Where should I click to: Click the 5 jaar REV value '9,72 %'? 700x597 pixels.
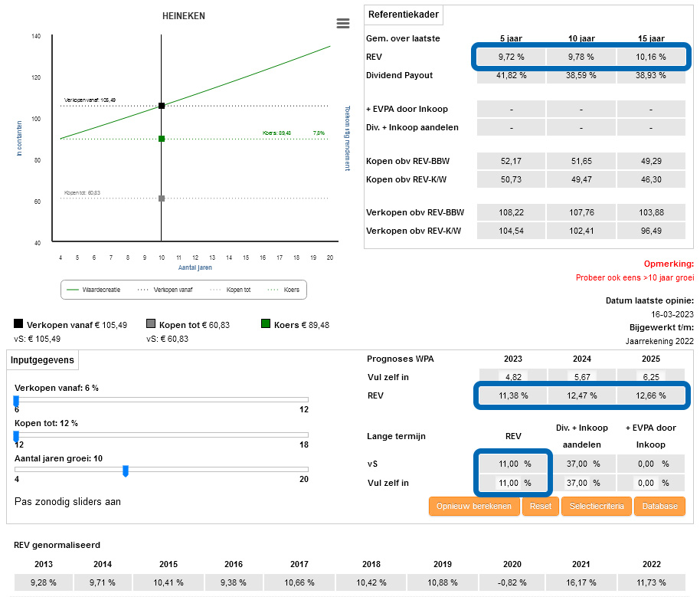511,57
